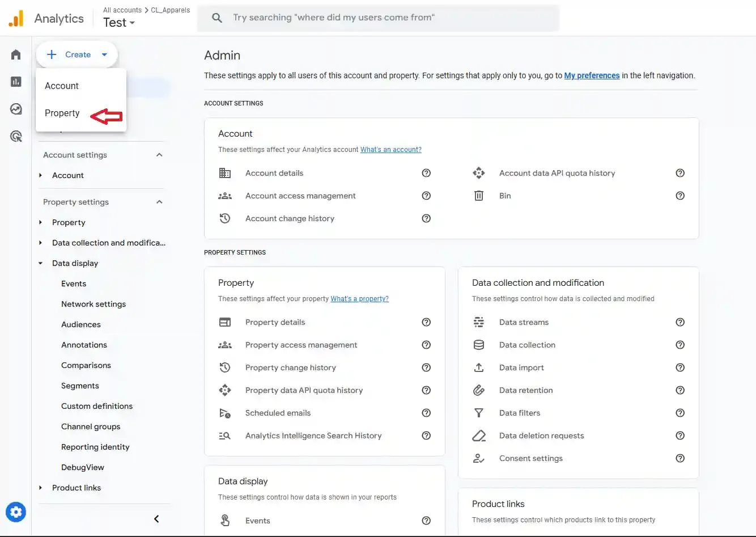Click the Account data API quota icon
The height and width of the screenshot is (537, 756).
click(479, 173)
